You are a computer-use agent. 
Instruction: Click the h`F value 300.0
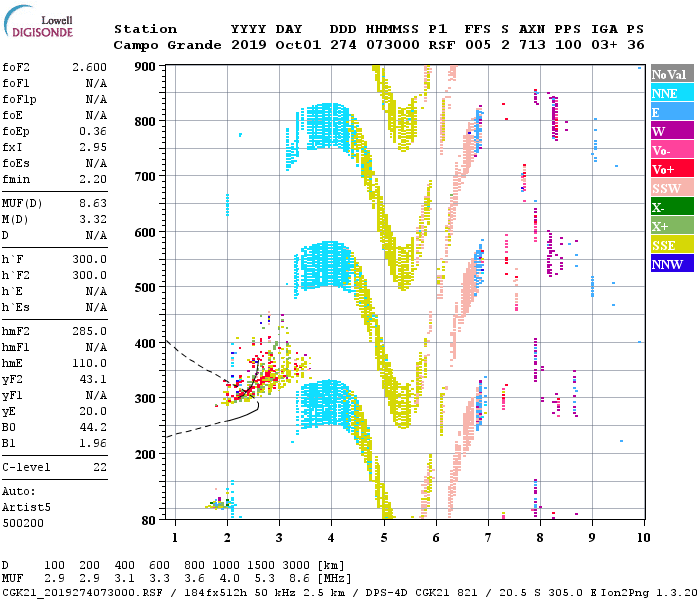click(89, 259)
